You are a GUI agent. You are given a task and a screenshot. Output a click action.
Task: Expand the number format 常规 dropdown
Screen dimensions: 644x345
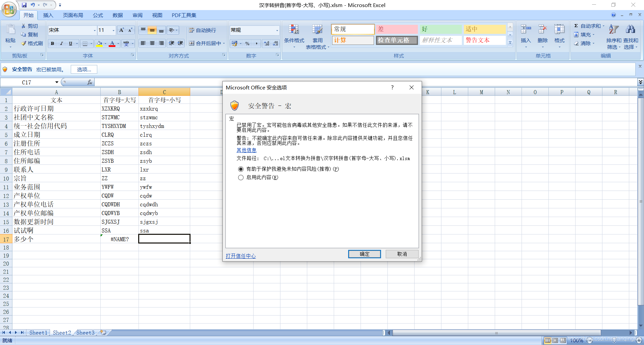point(277,30)
